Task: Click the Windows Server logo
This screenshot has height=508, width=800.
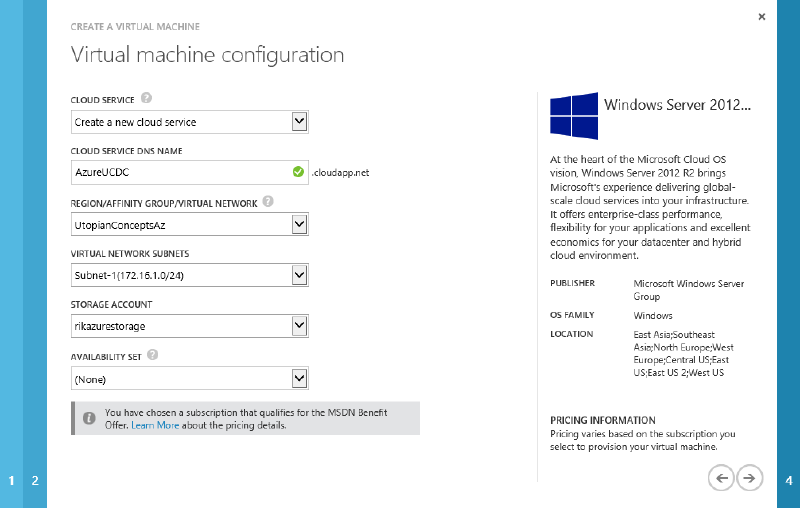Action: pyautogui.click(x=574, y=116)
